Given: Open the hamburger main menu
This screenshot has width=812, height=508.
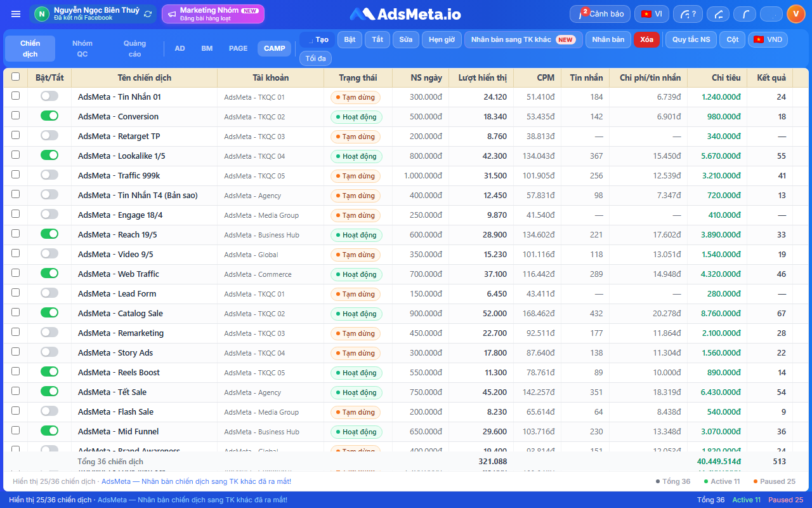Looking at the screenshot, I should point(16,14).
